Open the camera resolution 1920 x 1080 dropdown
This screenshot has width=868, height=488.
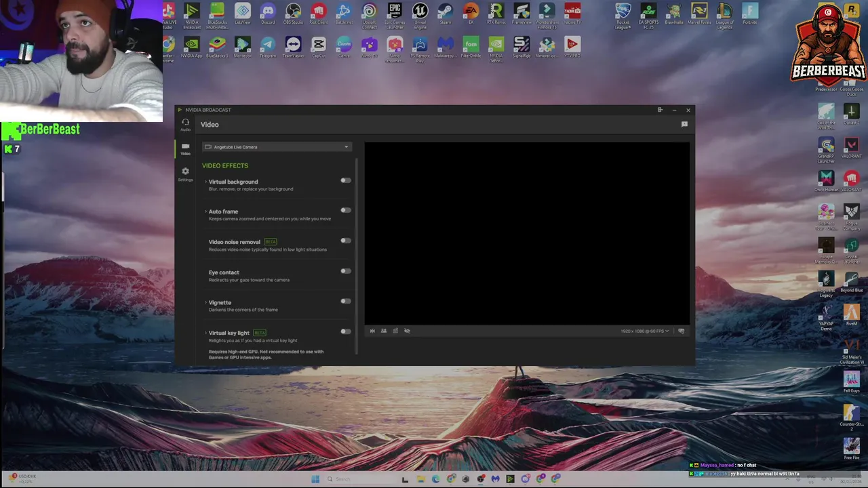644,331
